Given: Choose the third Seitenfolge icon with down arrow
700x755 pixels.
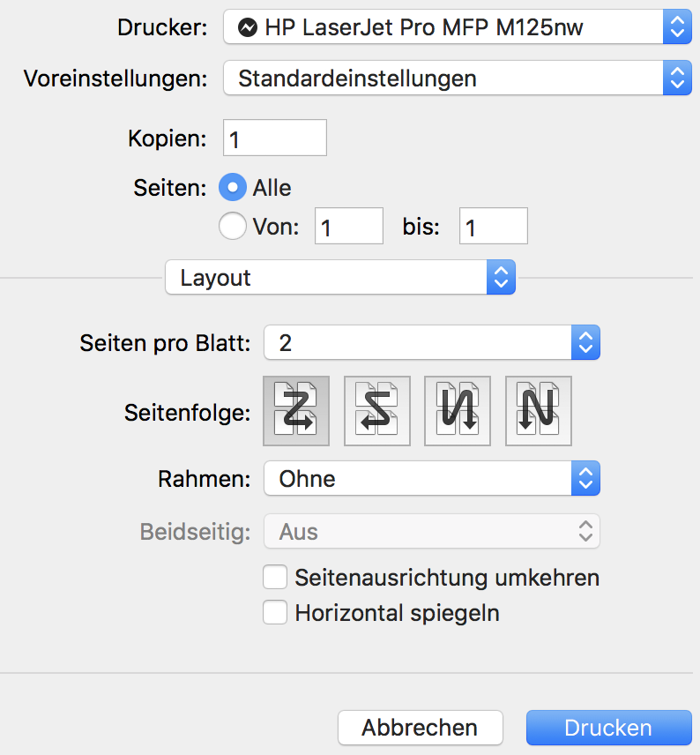Looking at the screenshot, I should tap(458, 411).
